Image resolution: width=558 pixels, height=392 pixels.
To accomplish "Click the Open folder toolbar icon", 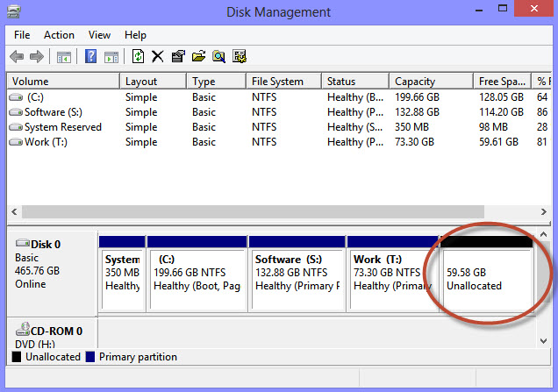I will (198, 56).
